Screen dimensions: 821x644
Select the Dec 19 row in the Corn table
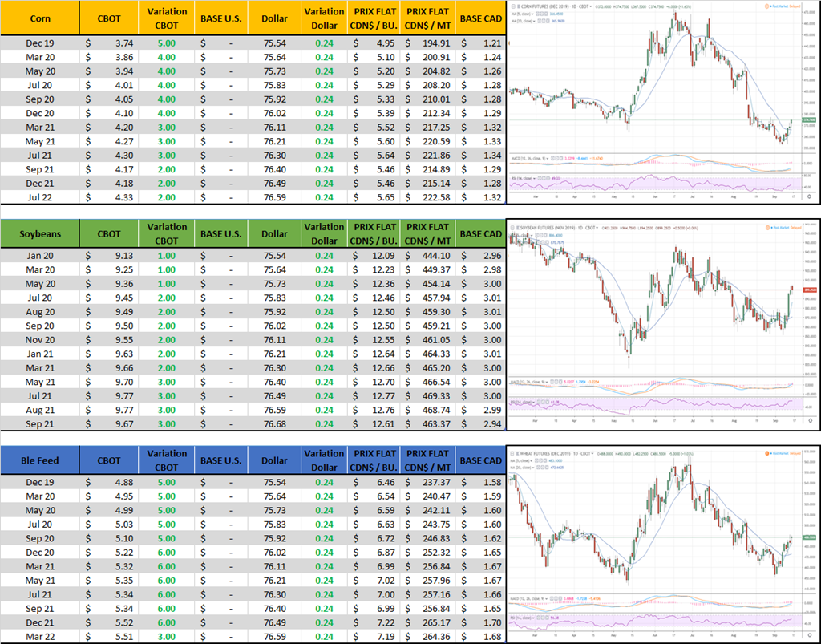tap(40, 43)
